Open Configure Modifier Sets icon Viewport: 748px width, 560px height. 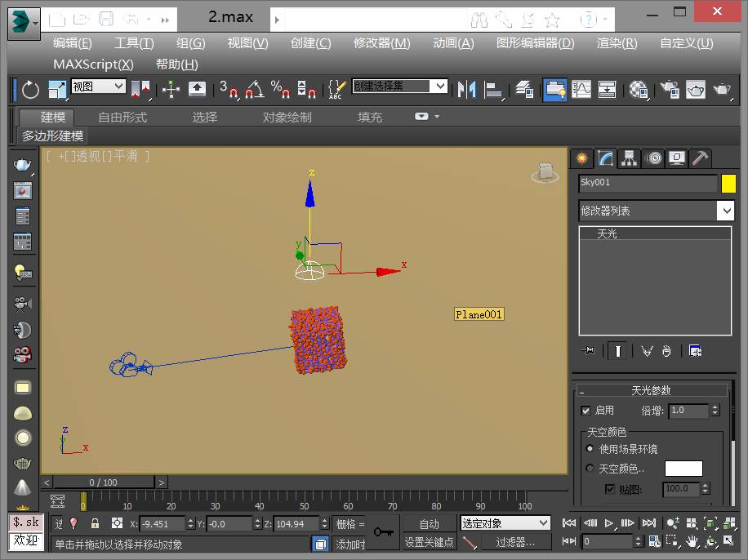[x=695, y=351]
